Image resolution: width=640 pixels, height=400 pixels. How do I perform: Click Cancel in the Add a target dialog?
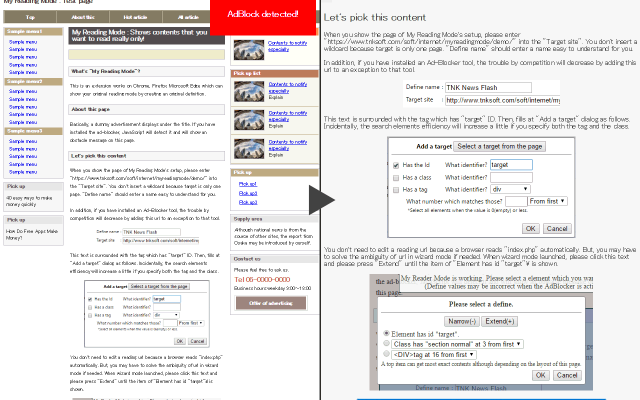pyautogui.click(x=557, y=229)
